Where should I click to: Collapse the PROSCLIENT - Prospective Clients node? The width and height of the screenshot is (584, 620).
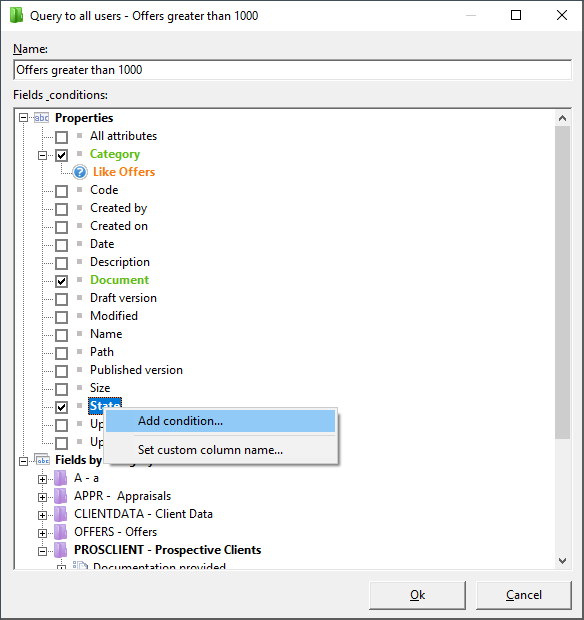click(42, 551)
